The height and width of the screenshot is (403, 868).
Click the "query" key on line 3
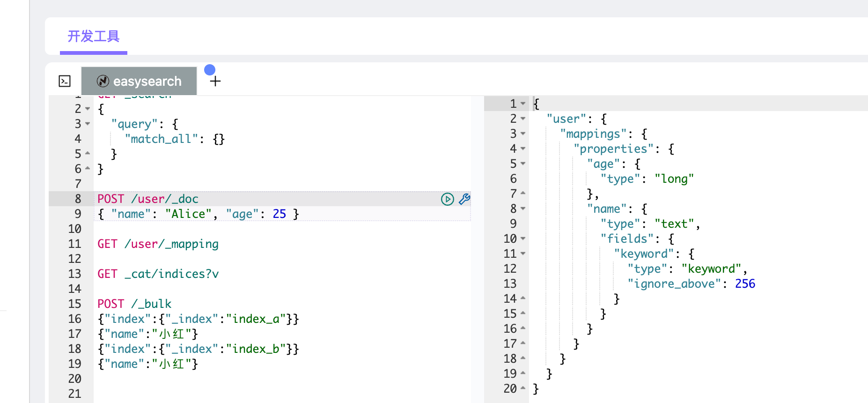tap(134, 124)
